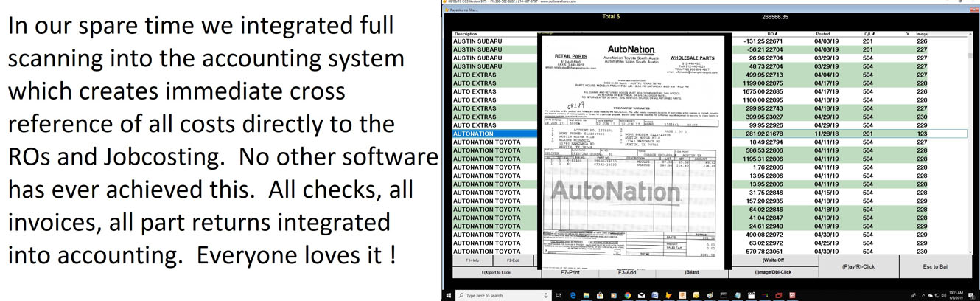This screenshot has height=301, width=980.
Task: Sort by the Posted column header
Action: tap(822, 34)
